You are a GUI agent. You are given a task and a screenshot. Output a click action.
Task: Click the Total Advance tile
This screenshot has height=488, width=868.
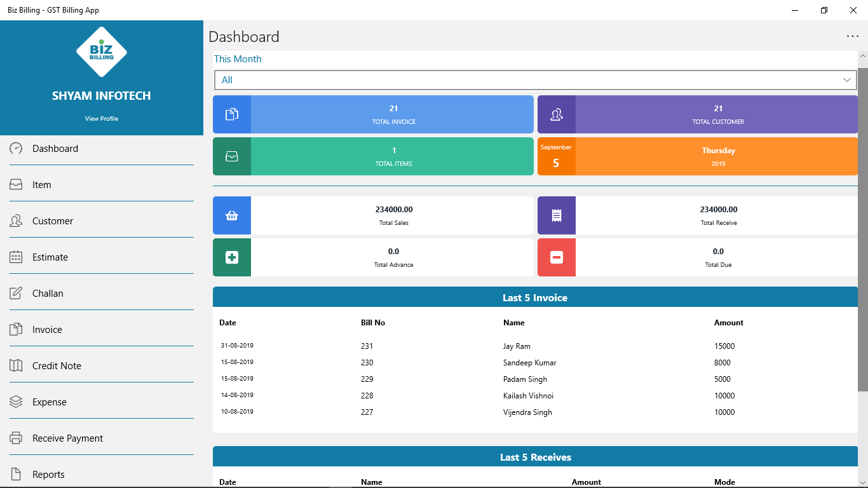(x=373, y=257)
